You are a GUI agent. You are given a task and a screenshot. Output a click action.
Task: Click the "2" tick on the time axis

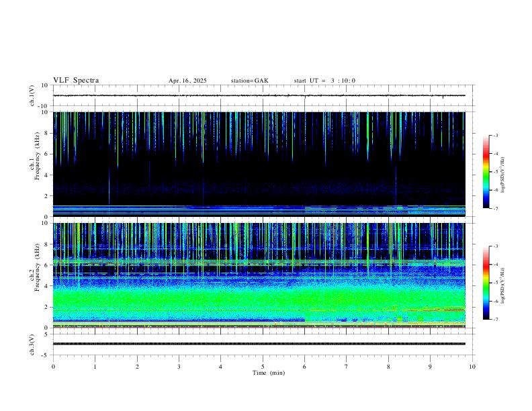coord(137,367)
